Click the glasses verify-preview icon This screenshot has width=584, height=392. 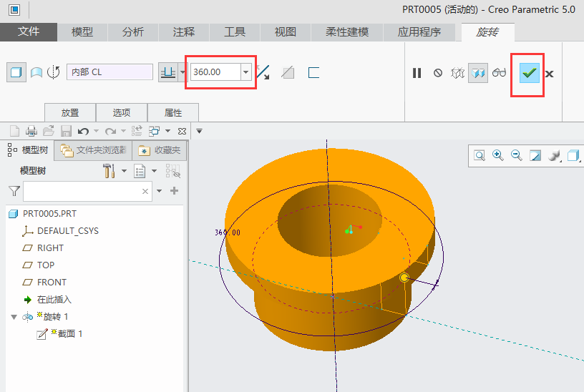[x=499, y=73]
